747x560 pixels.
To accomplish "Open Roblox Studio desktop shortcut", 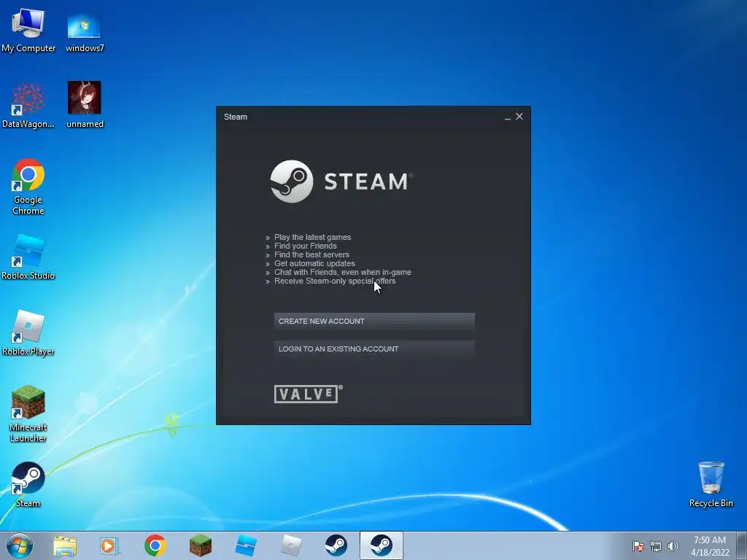I will point(28,257).
